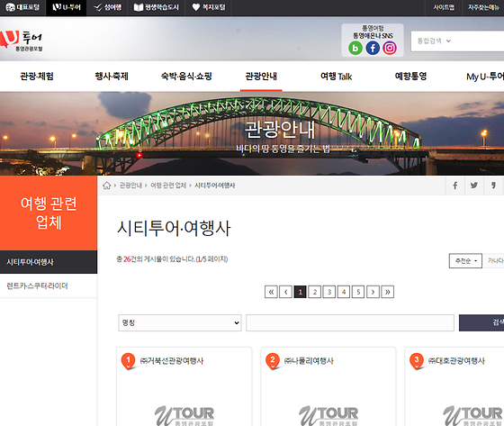Go to page 1
This screenshot has width=504, height=426.
pos(301,292)
